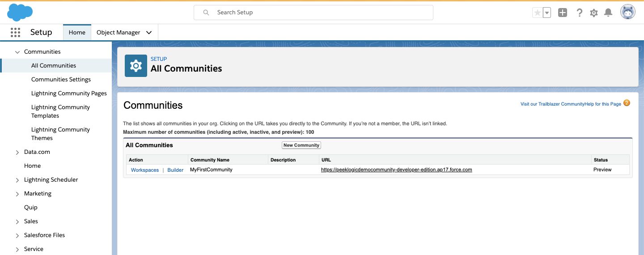
Task: Open the App Launcher grid icon
Action: tap(15, 32)
